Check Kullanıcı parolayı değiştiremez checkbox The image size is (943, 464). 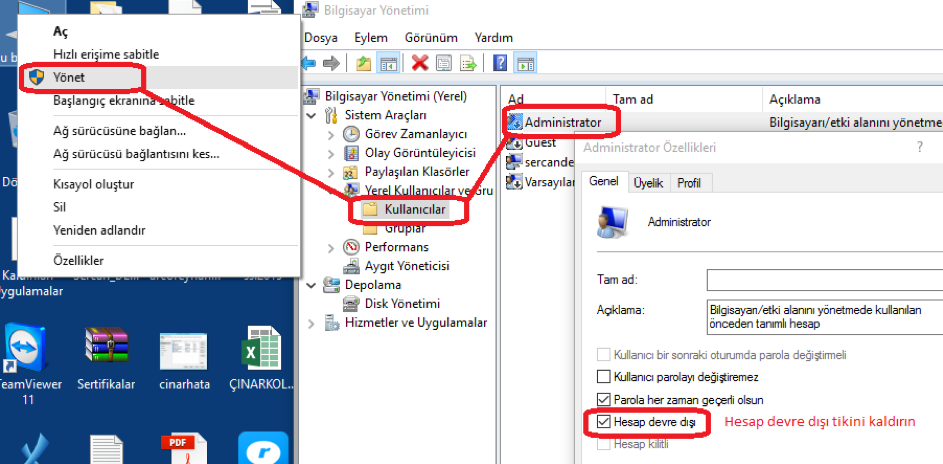pyautogui.click(x=603, y=377)
